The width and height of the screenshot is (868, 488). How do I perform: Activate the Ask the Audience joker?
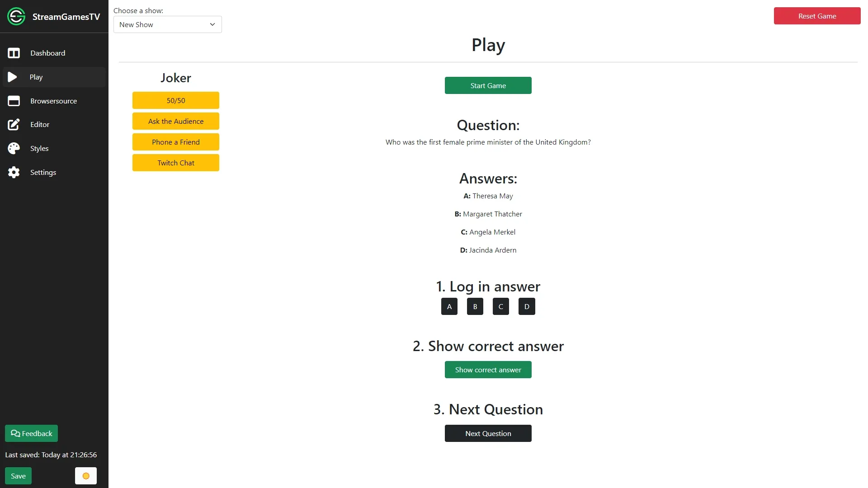click(x=176, y=121)
